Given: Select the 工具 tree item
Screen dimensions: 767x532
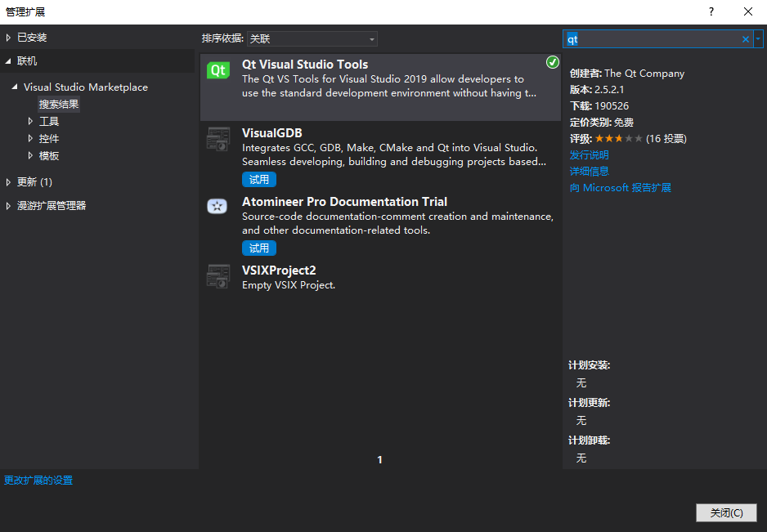Looking at the screenshot, I should (x=49, y=121).
